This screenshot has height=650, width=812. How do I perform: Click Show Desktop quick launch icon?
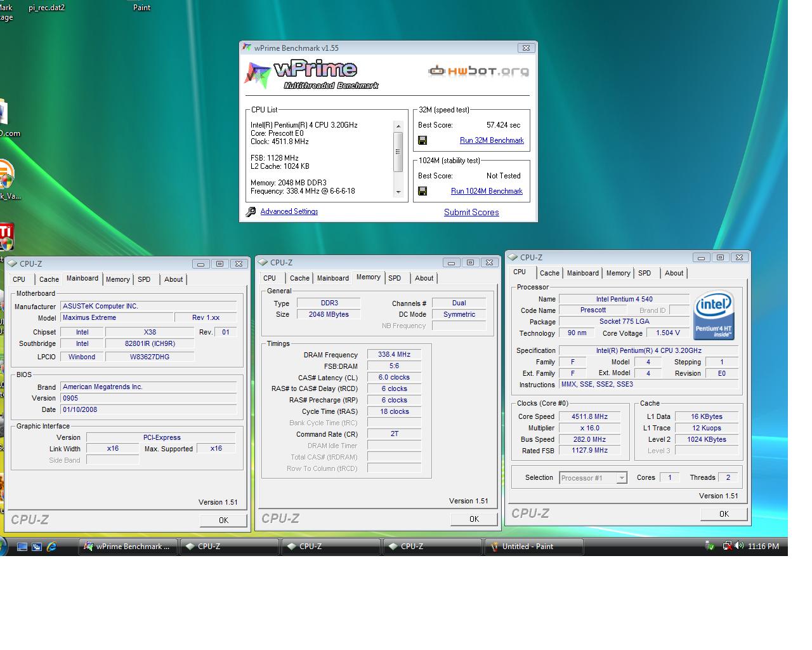point(22,547)
